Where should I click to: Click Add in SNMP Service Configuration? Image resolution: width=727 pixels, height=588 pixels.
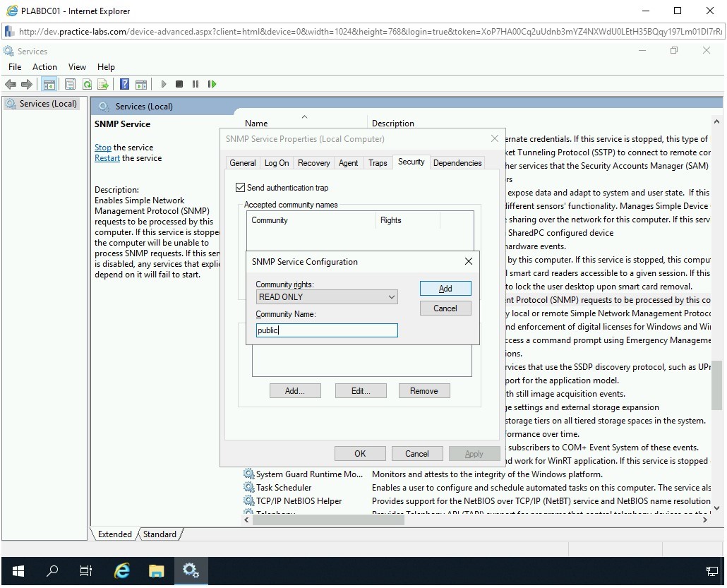pyautogui.click(x=445, y=289)
